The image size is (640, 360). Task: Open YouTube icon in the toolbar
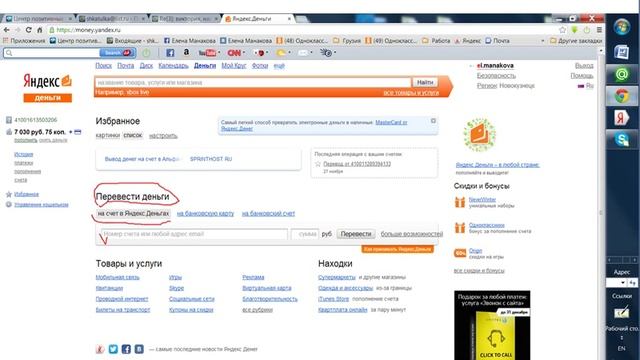click(x=207, y=53)
